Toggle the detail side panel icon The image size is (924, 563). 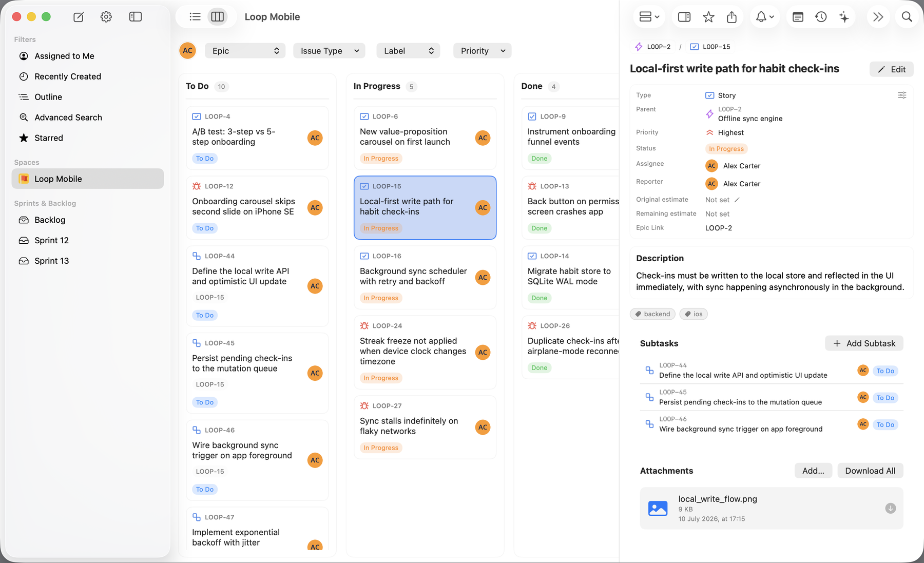click(684, 17)
